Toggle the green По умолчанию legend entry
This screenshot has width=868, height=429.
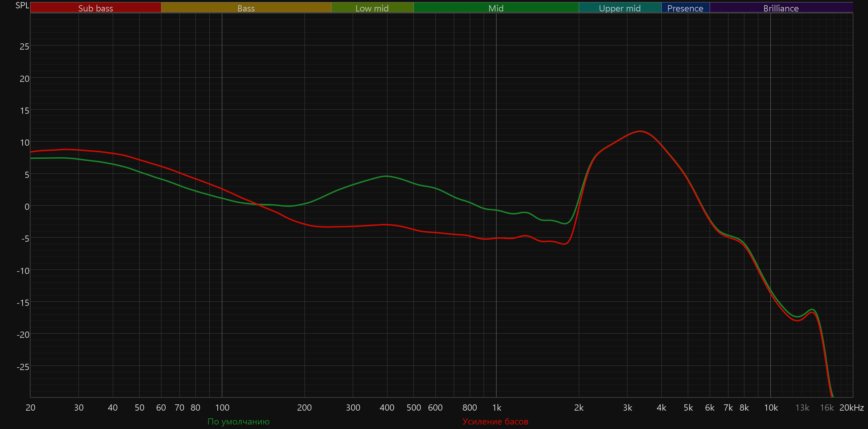(238, 421)
